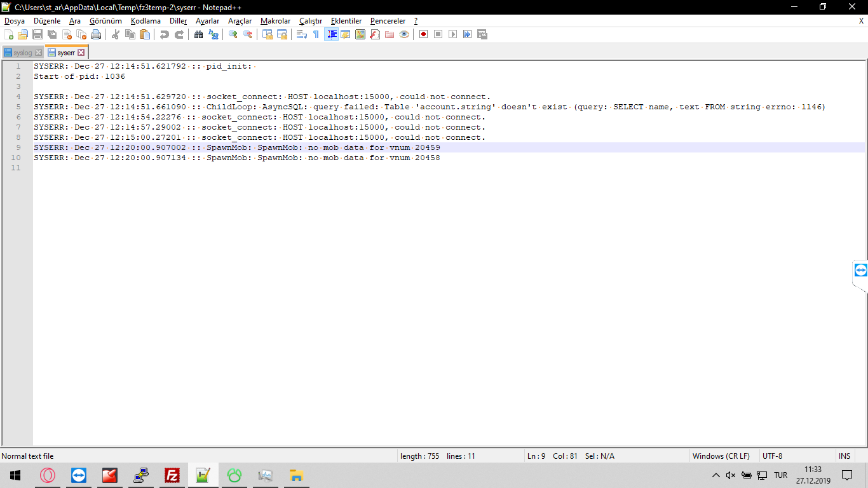The height and width of the screenshot is (488, 868).
Task: Open the Dosya menu
Action: click(x=15, y=21)
